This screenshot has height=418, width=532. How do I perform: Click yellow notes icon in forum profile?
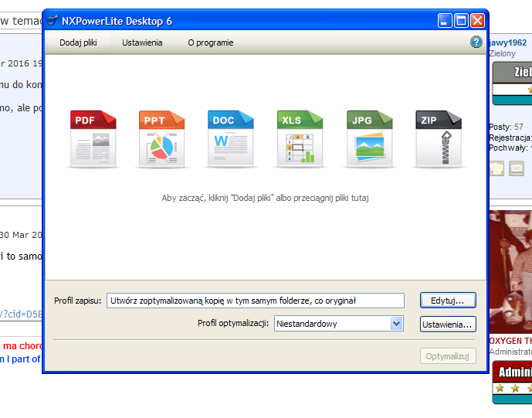(x=496, y=168)
